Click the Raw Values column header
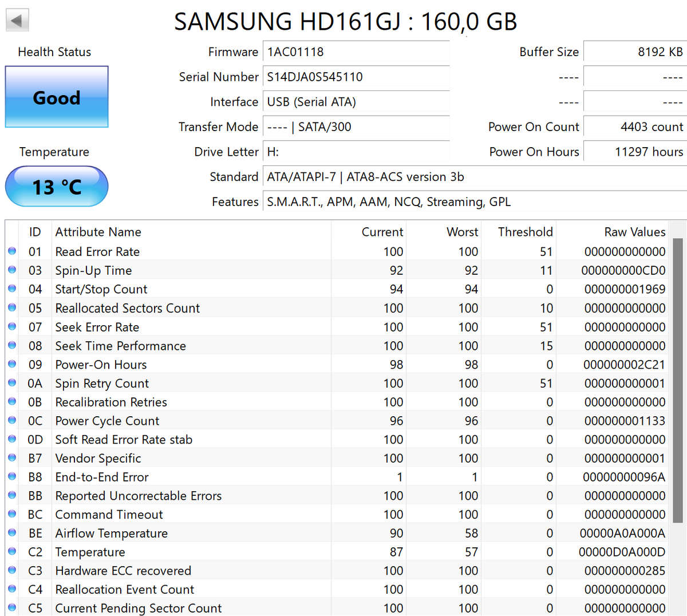 (634, 232)
